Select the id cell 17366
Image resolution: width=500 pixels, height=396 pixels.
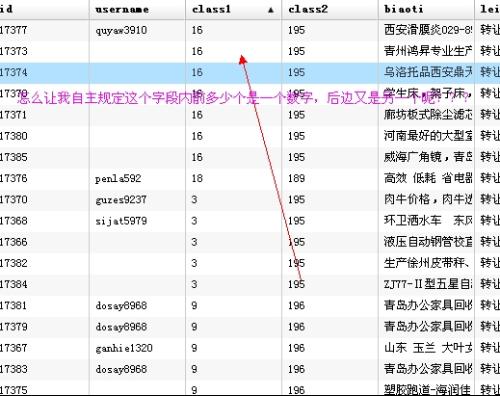[13, 242]
